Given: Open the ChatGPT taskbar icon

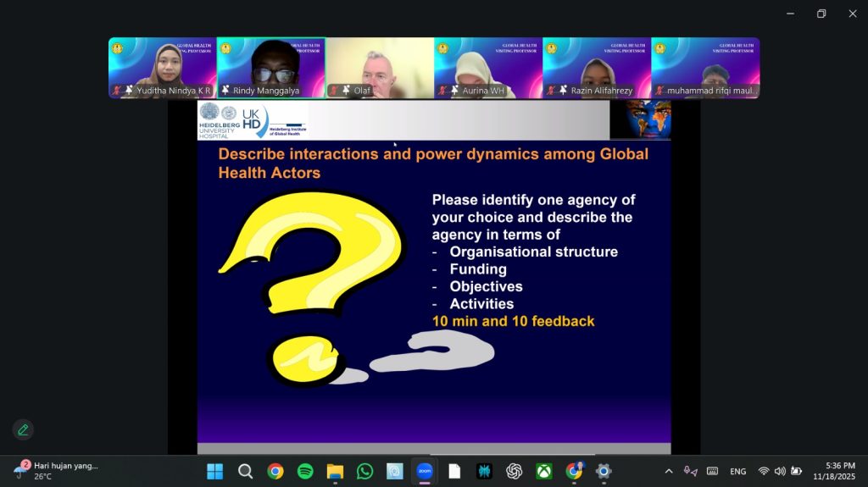Looking at the screenshot, I should [x=514, y=471].
